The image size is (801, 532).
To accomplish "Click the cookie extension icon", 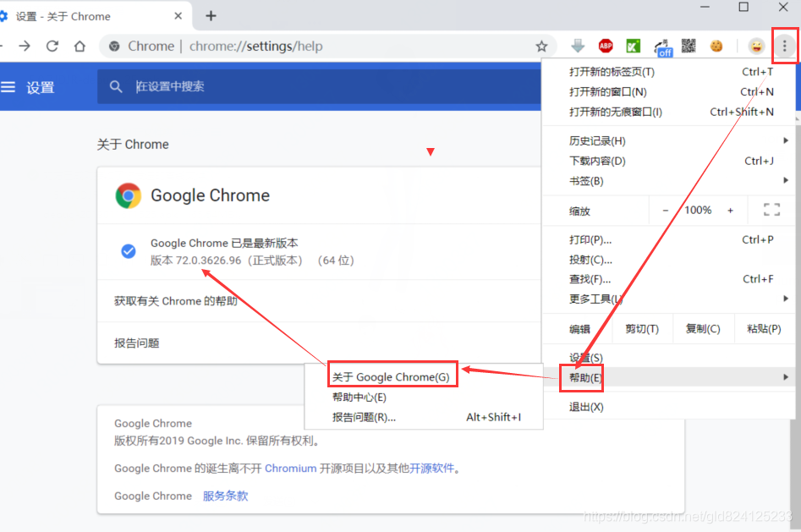I will (x=716, y=46).
